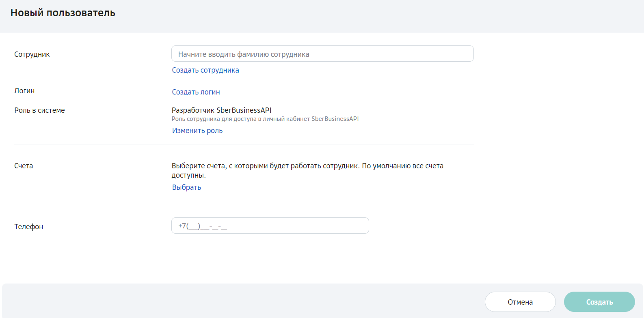Viewport: 644px width, 318px height.
Task: Click the Счета section label
Action: (x=24, y=166)
